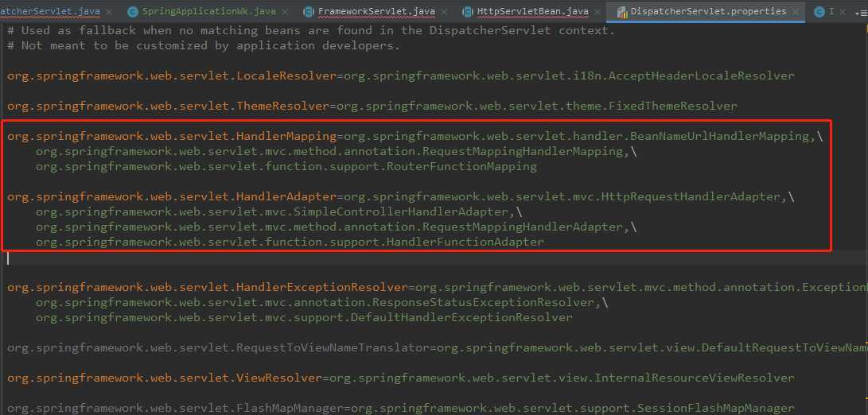Close the FrameworkServlet.java tab
Viewport: 868px width, 415px height.
click(x=444, y=12)
